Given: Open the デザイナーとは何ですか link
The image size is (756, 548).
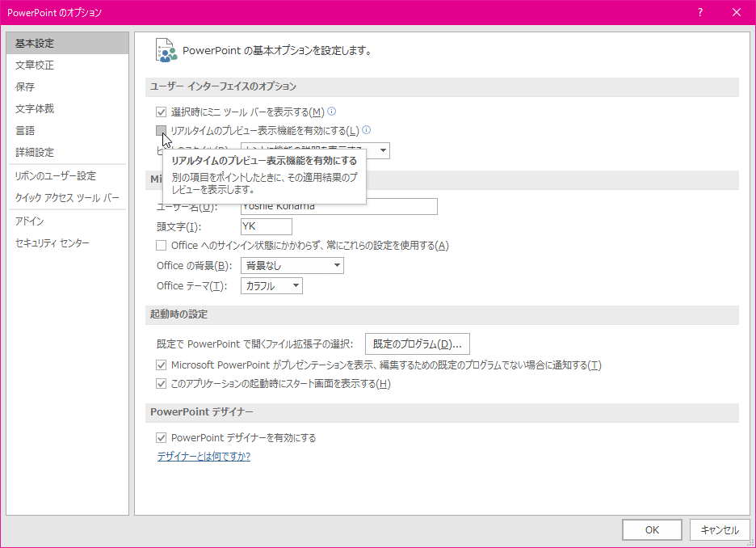Looking at the screenshot, I should click(203, 456).
